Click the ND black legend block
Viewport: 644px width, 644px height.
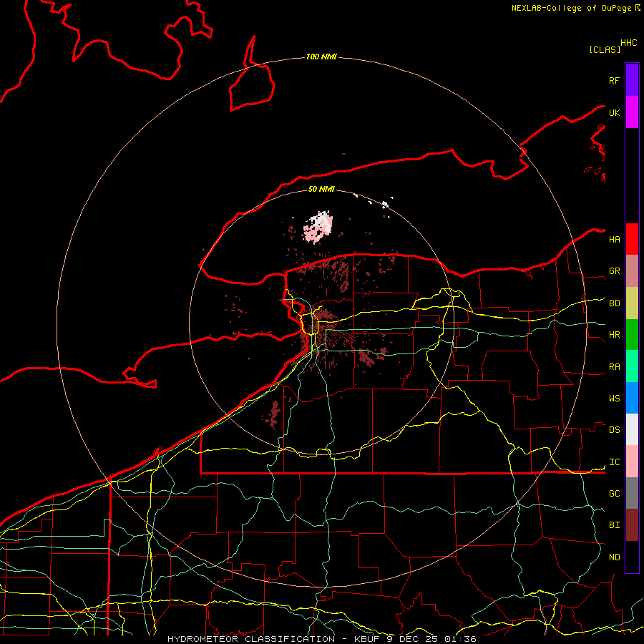(632, 557)
